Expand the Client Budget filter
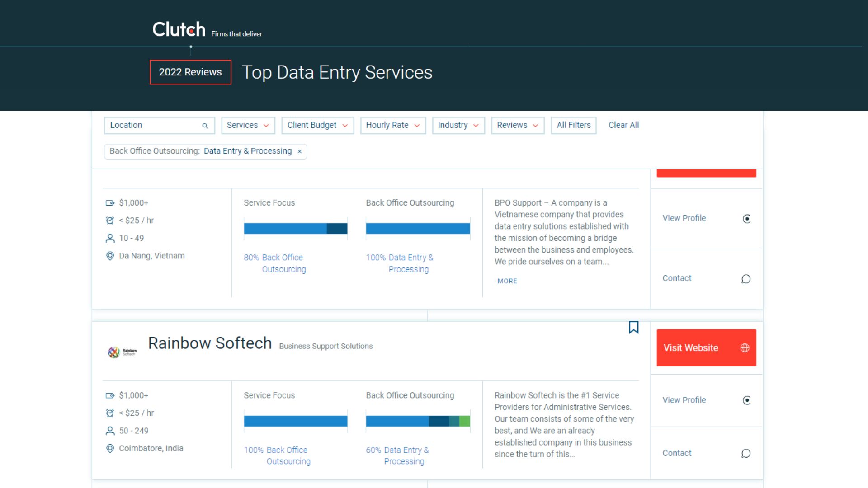Image resolution: width=868 pixels, height=488 pixels. (x=317, y=125)
